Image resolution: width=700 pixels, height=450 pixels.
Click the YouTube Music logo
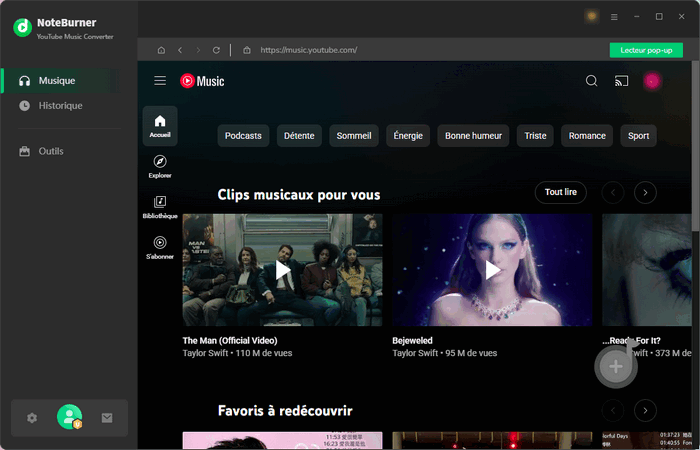tap(202, 81)
